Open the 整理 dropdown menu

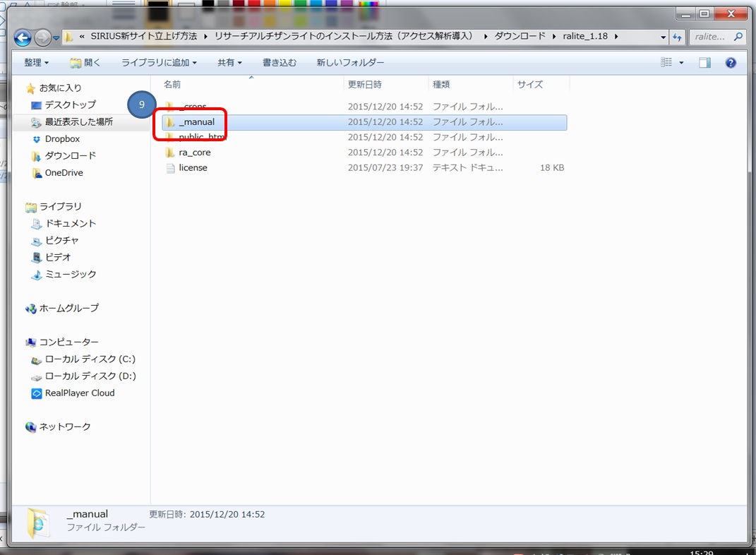(36, 63)
